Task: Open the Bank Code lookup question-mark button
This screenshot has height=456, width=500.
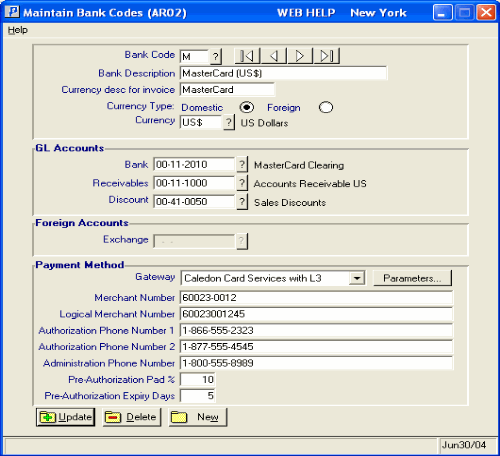Action: [x=216, y=56]
